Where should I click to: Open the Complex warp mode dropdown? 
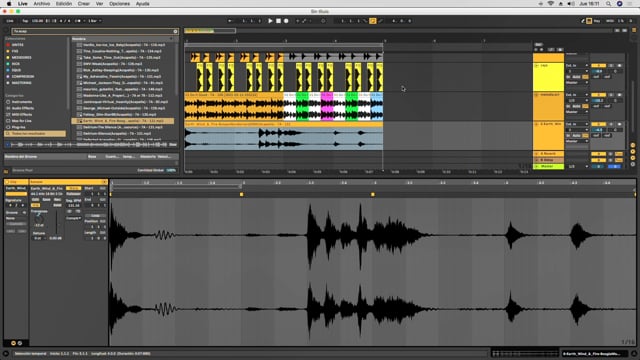tap(73, 218)
